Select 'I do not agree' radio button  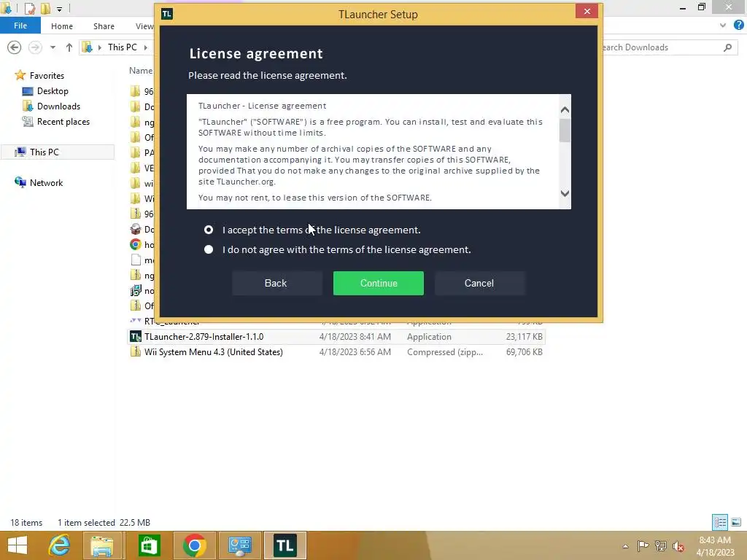click(209, 249)
